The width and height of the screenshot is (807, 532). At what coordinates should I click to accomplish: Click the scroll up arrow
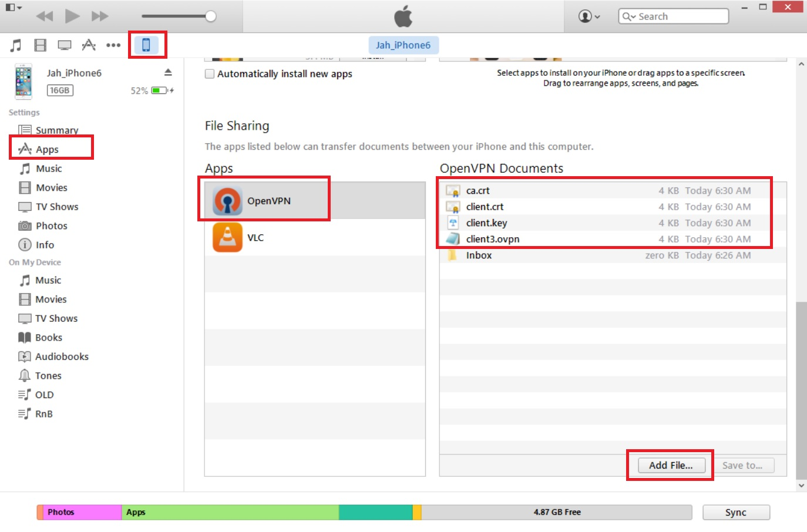point(801,63)
